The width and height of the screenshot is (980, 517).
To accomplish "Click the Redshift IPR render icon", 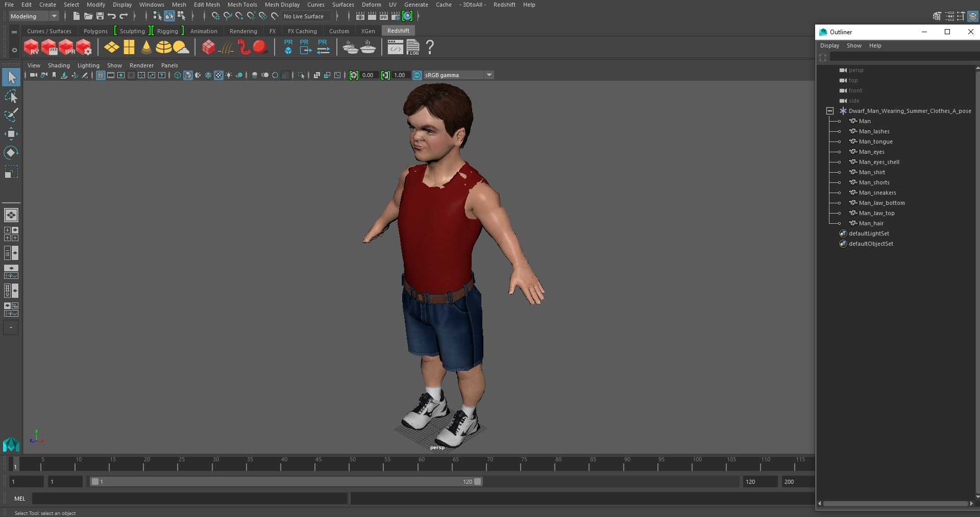I will 66,48.
